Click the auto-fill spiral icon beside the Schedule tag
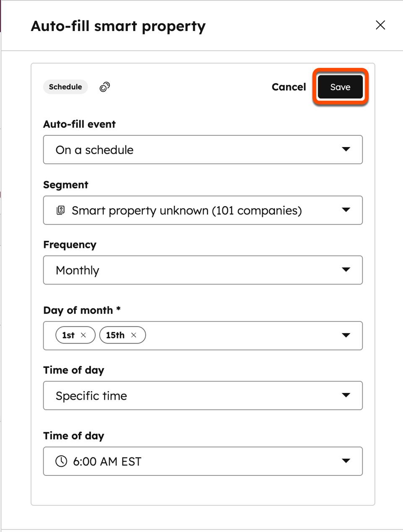 [x=104, y=87]
